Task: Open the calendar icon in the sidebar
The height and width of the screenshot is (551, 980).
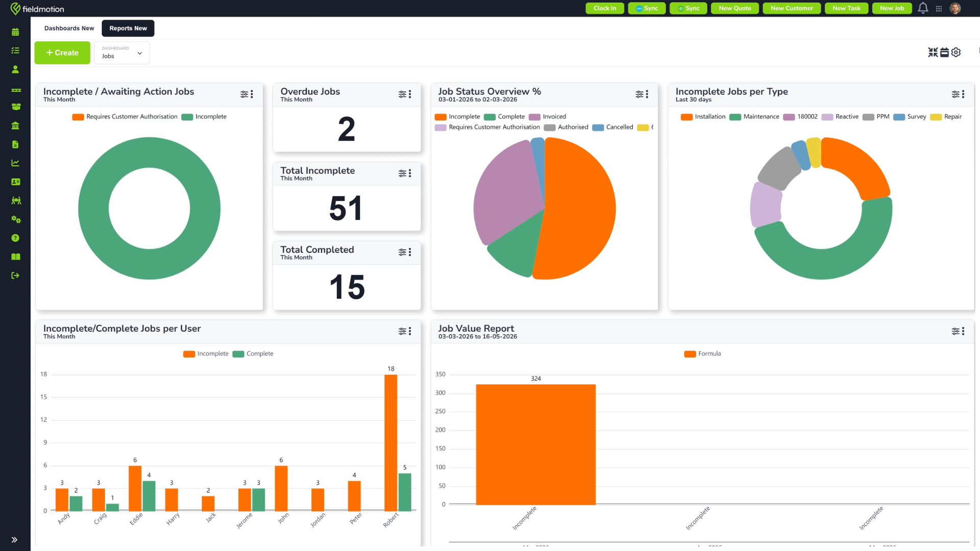Action: 15,32
